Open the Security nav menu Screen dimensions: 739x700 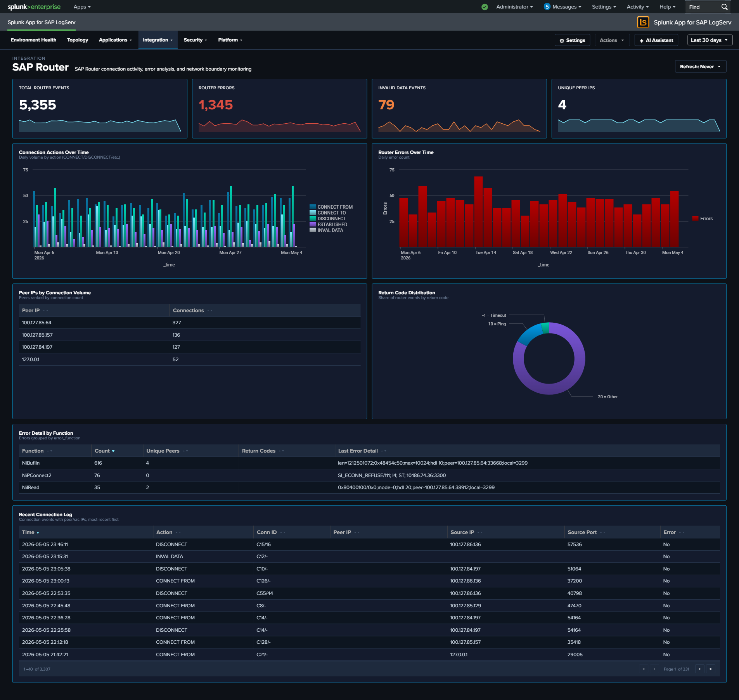[x=195, y=40]
